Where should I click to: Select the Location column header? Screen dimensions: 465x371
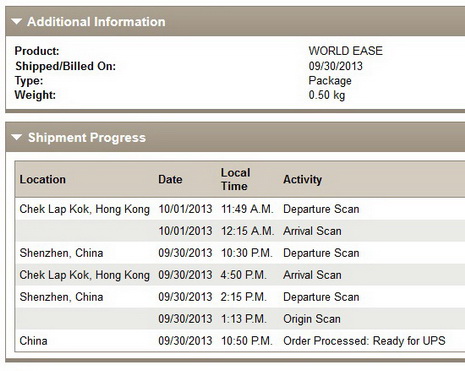point(43,179)
